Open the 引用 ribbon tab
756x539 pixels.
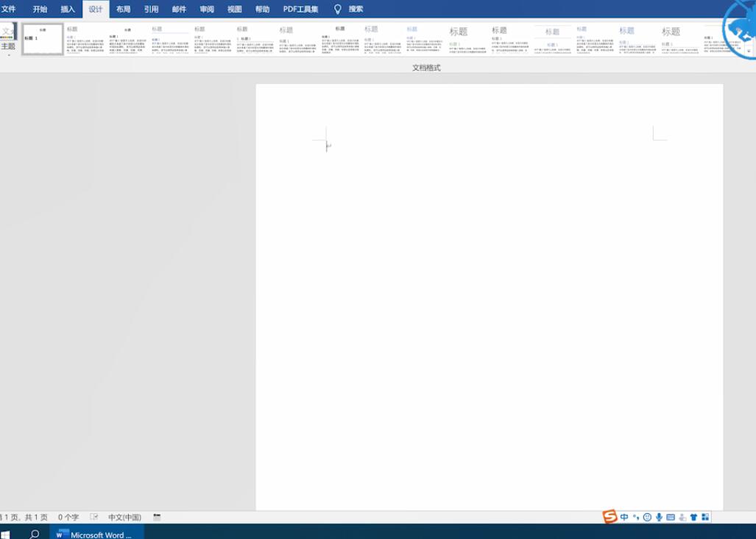[152, 9]
